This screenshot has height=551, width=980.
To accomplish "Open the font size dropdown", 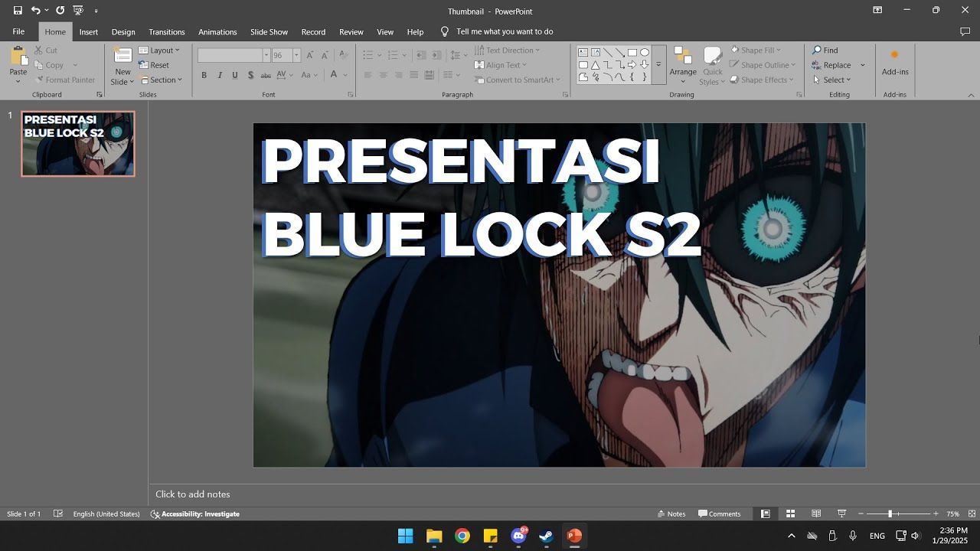I will point(296,55).
